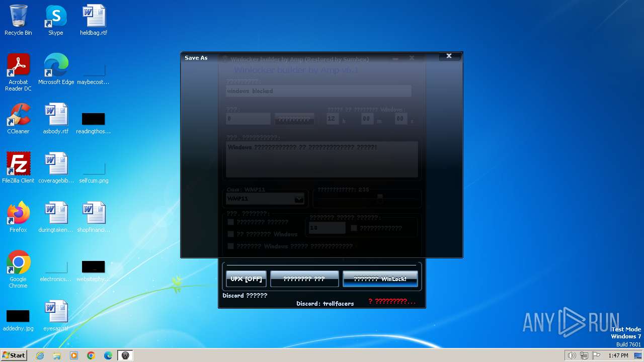Toggle the UPX [OFF] button
This screenshot has width=644, height=362.
coord(246,279)
